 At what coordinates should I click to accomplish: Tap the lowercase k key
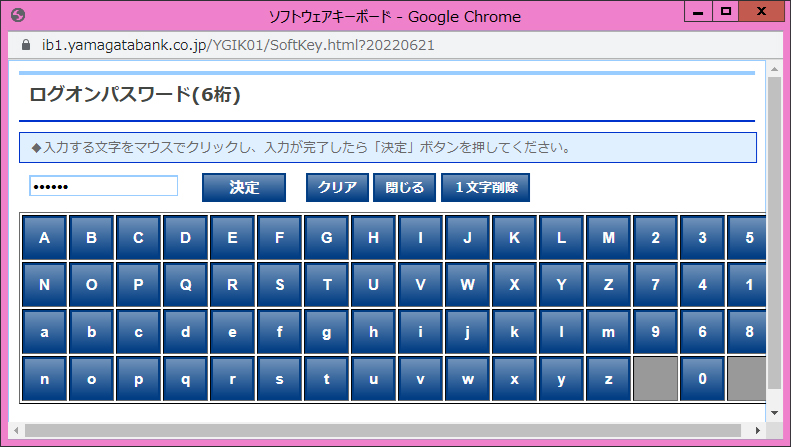pos(514,331)
